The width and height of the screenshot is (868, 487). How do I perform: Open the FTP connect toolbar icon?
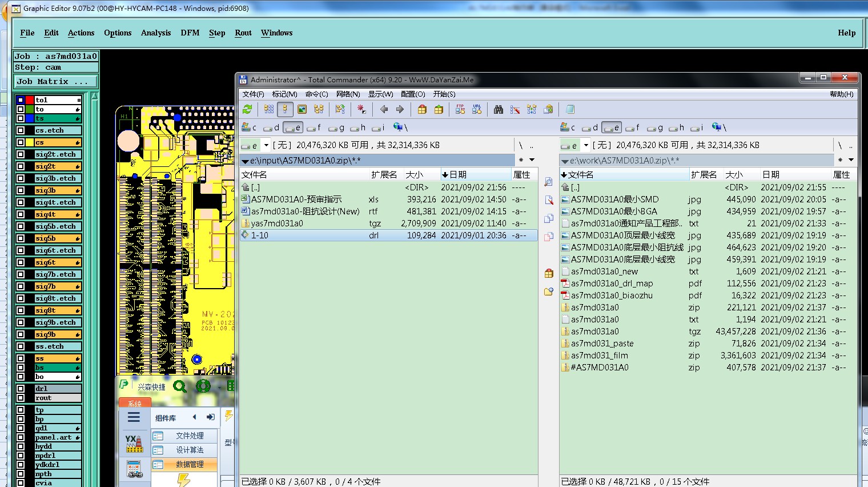pos(460,109)
